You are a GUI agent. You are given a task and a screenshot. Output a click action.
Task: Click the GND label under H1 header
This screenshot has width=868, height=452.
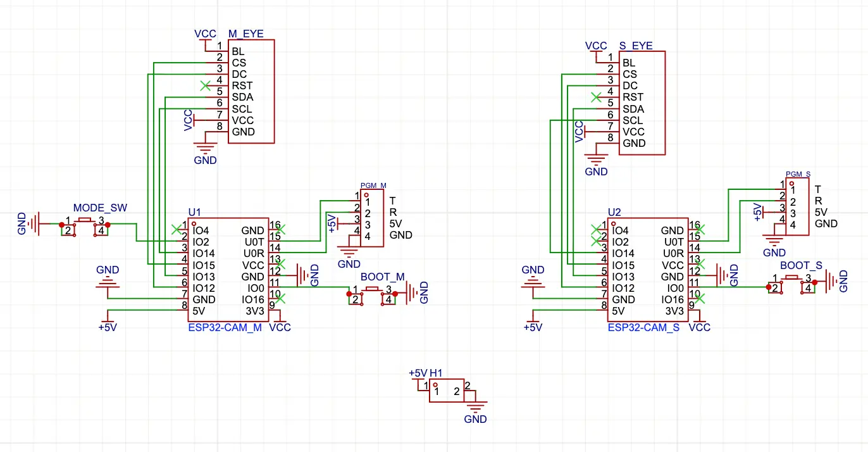(475, 418)
